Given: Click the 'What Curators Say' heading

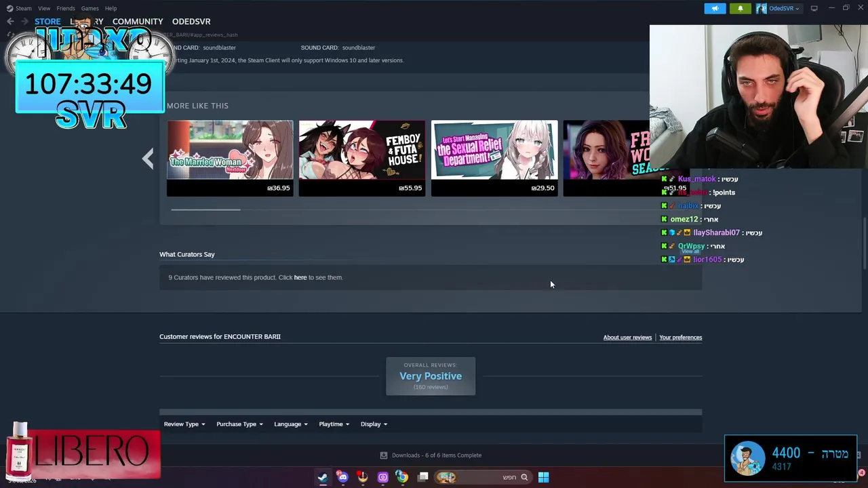Looking at the screenshot, I should point(187,254).
